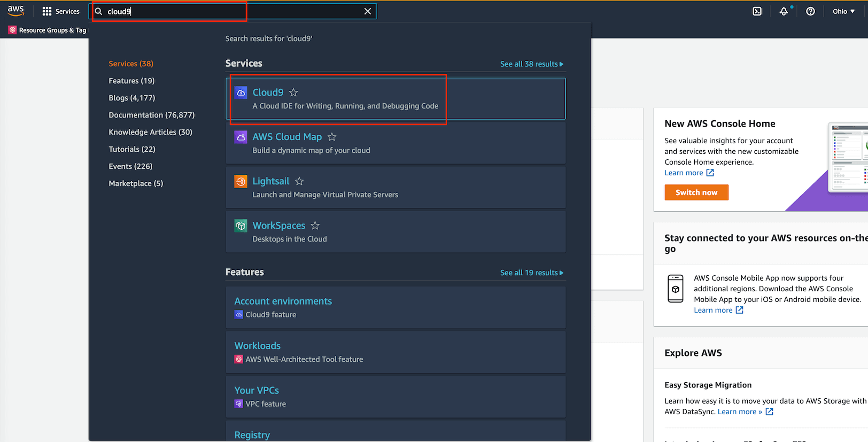This screenshot has height=442, width=868.
Task: Open See all 19 results link
Action: pos(532,273)
